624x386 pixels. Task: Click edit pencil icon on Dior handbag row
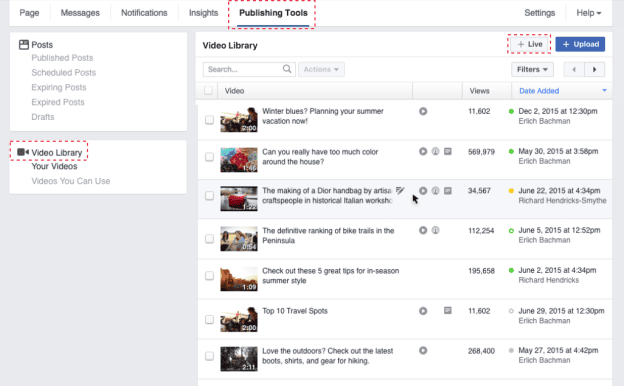(x=400, y=191)
